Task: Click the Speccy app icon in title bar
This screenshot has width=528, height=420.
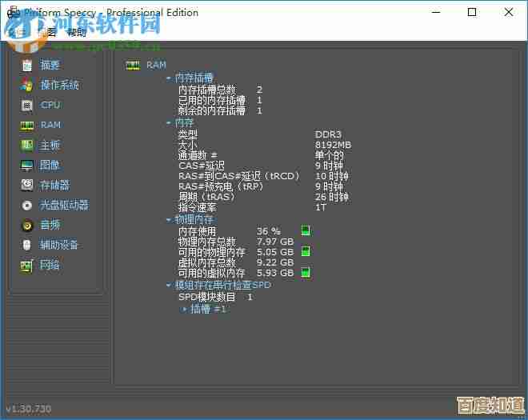Action: tap(14, 12)
